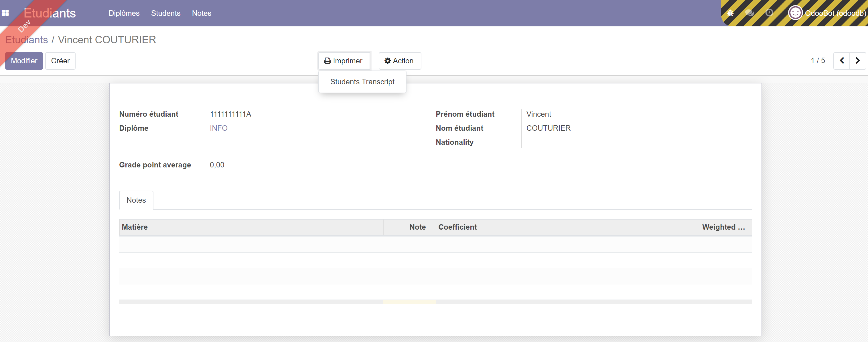The width and height of the screenshot is (868, 342).
Task: Open the apps grid menu icon
Action: coord(5,13)
